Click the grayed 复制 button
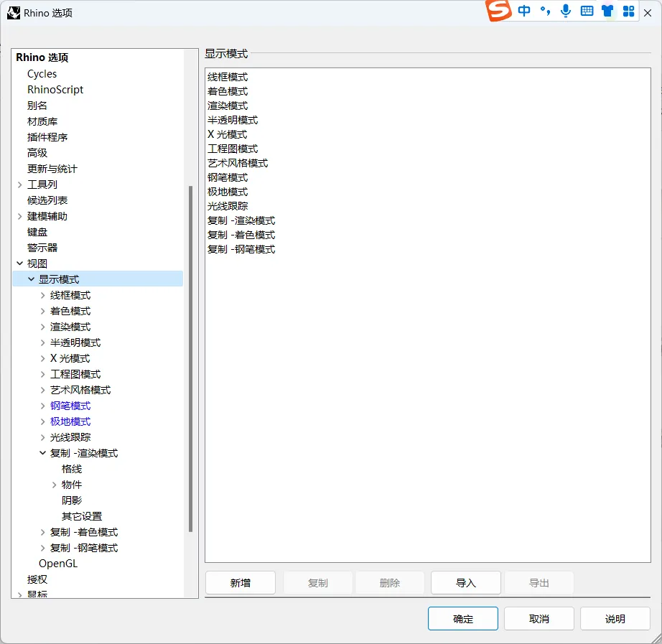662x644 pixels. (x=317, y=583)
